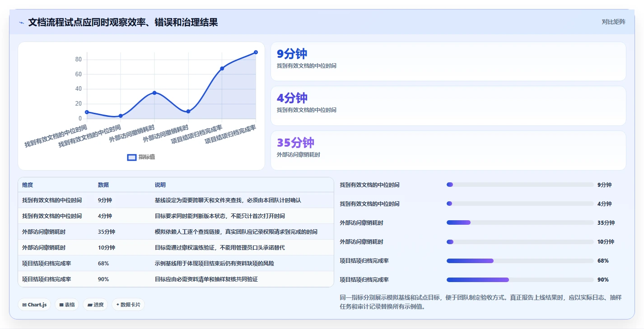Click the description starting 目标要求同时能判断版本状态
Screen dimensions: 644x329
(x=220, y=216)
